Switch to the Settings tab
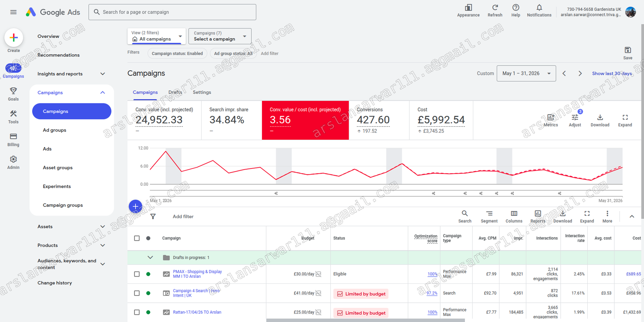644x322 pixels. tap(202, 92)
